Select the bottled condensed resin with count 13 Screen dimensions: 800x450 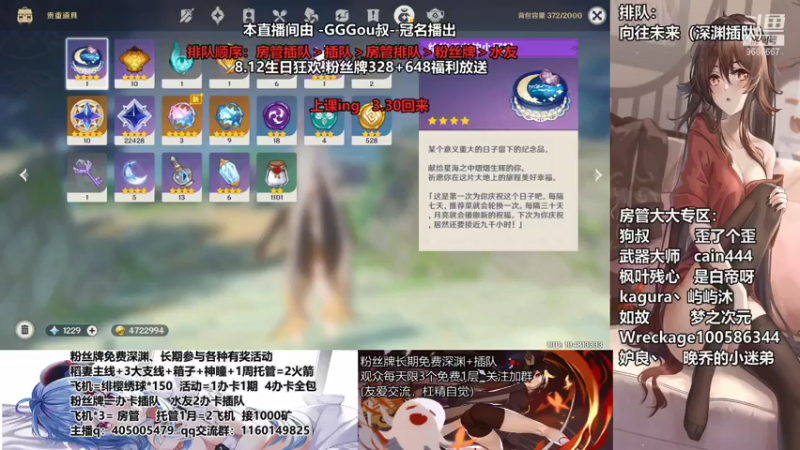[x=182, y=178]
